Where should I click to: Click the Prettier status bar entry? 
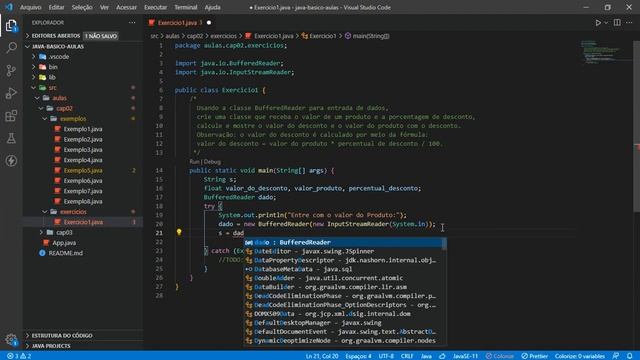[534, 356]
